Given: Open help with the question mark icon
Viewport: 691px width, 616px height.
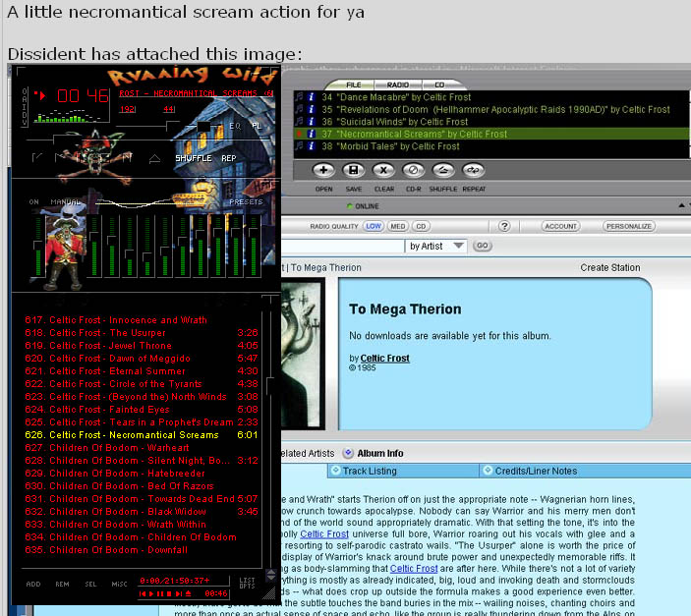Looking at the screenshot, I should [503, 226].
